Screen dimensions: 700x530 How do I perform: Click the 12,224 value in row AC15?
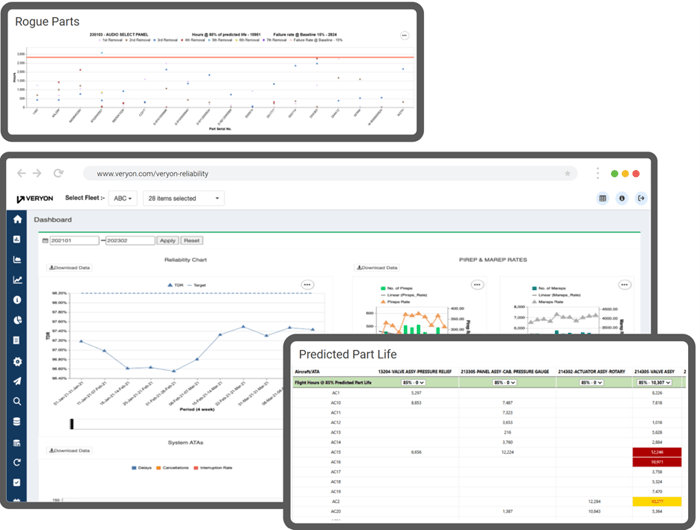coord(508,452)
